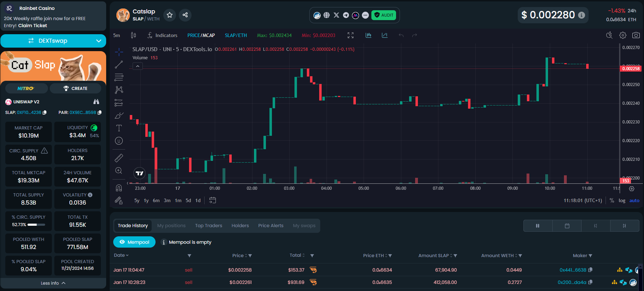Switch chart pair to SLAP/ETH
644x291 pixels.
tap(236, 35)
